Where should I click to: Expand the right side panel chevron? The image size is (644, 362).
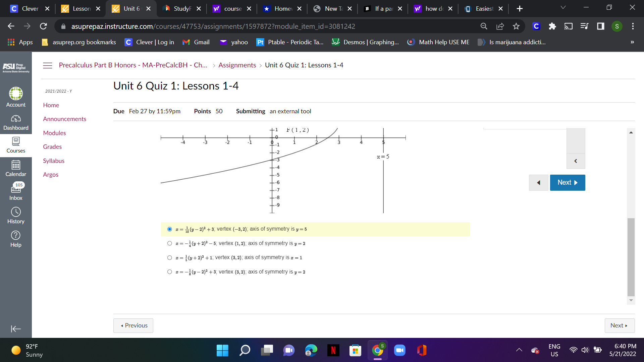click(576, 161)
